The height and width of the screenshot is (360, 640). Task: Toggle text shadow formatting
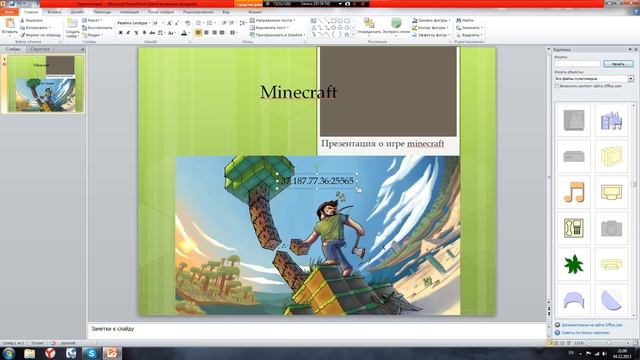point(144,33)
